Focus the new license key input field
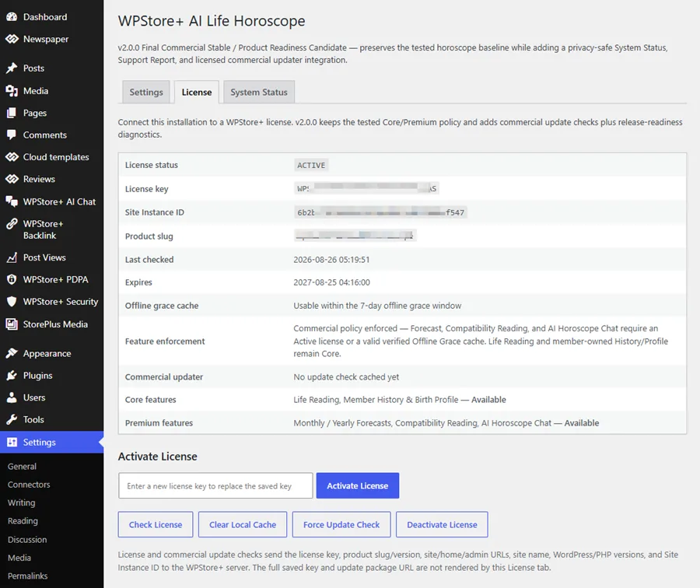 point(215,486)
